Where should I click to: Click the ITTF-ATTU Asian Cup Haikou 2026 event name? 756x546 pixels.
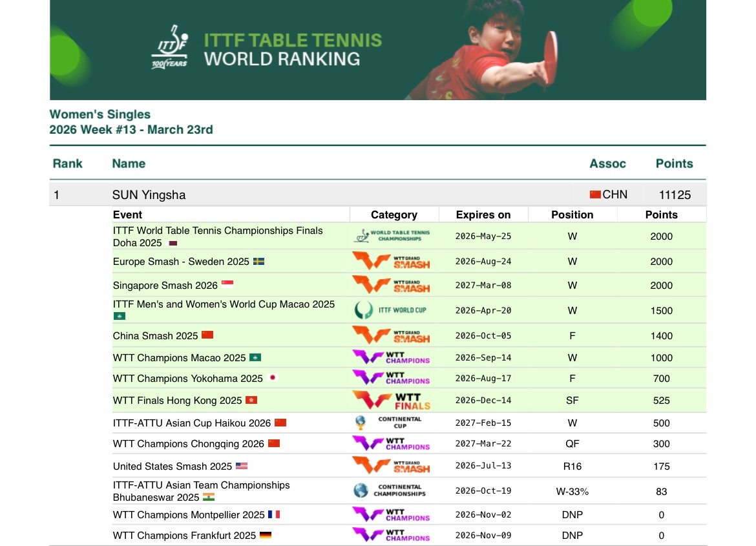192,423
